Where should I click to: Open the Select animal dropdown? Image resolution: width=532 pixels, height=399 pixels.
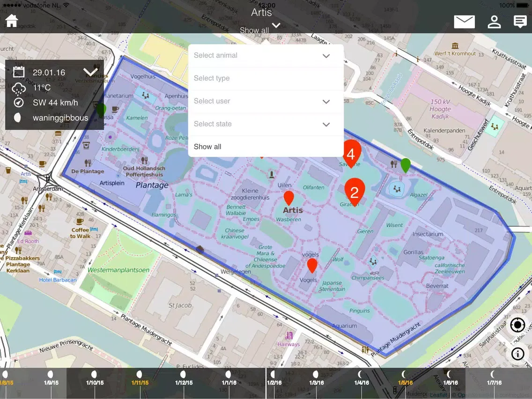pos(266,56)
